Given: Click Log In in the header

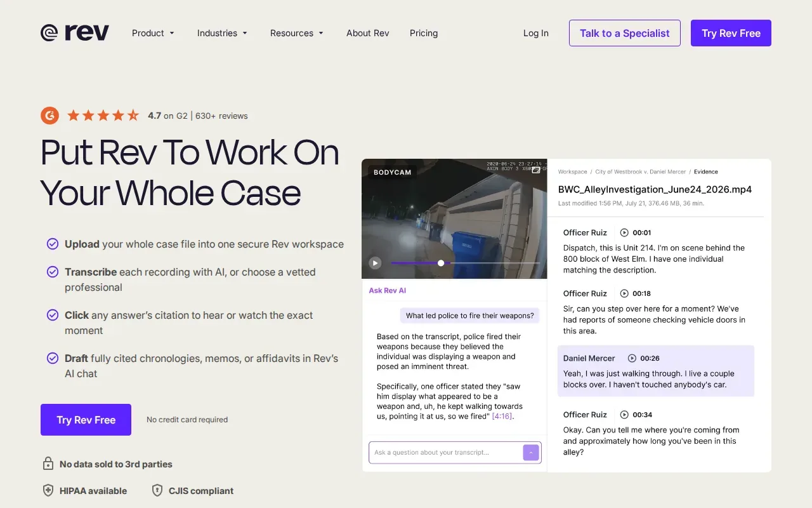Looking at the screenshot, I should (536, 33).
